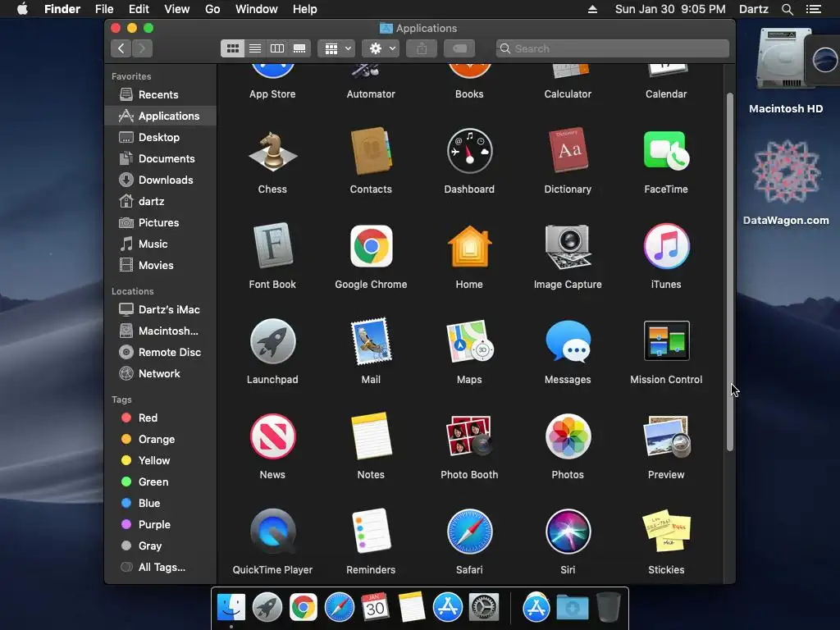Open the Finder menu

[x=62, y=9]
